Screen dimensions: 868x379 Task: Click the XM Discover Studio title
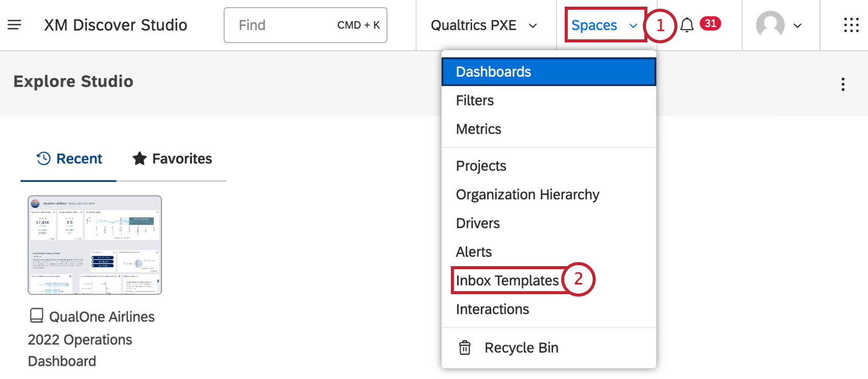pos(115,25)
